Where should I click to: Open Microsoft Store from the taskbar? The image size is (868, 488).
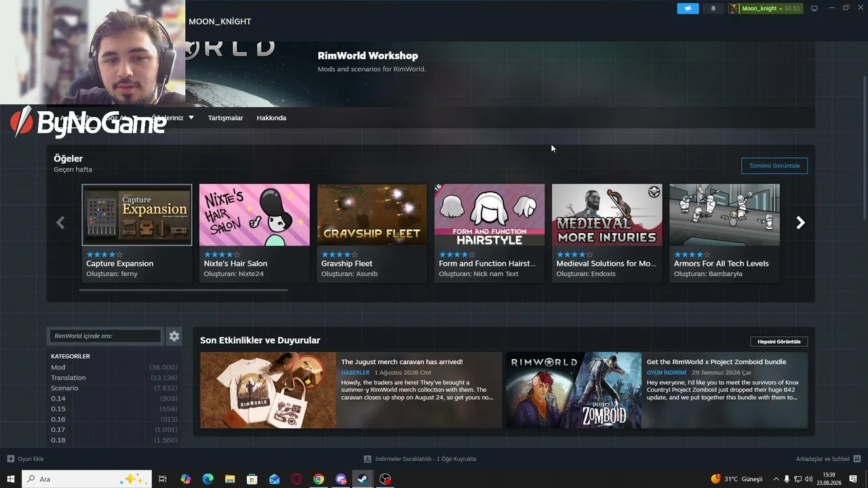tap(252, 479)
